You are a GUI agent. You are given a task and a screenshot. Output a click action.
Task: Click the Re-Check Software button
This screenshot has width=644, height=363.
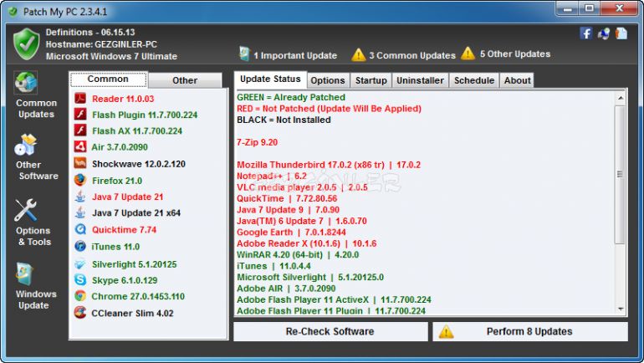[x=330, y=331]
